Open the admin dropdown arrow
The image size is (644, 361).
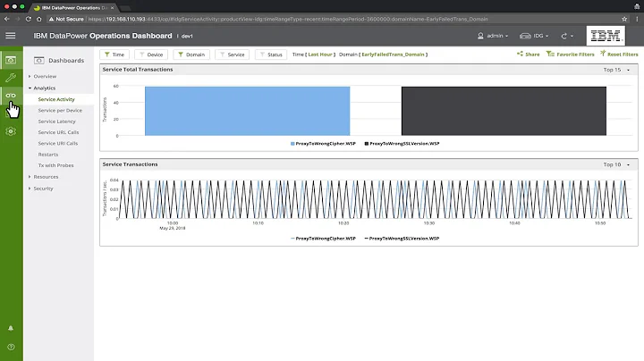[x=507, y=36]
